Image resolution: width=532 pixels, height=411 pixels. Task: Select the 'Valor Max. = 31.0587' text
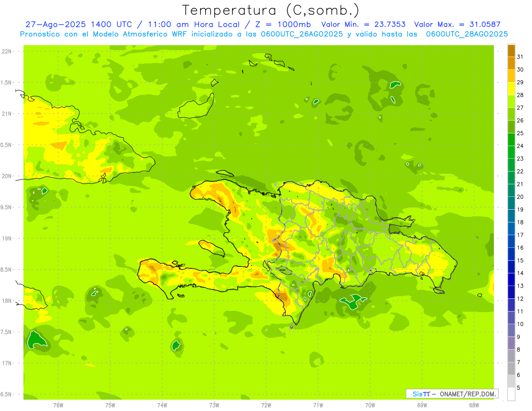coord(457,24)
